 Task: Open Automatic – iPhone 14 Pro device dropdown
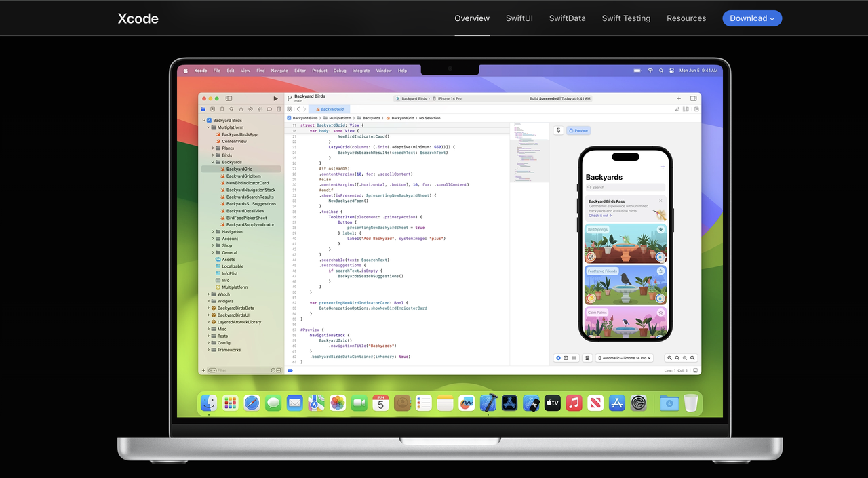(x=625, y=358)
